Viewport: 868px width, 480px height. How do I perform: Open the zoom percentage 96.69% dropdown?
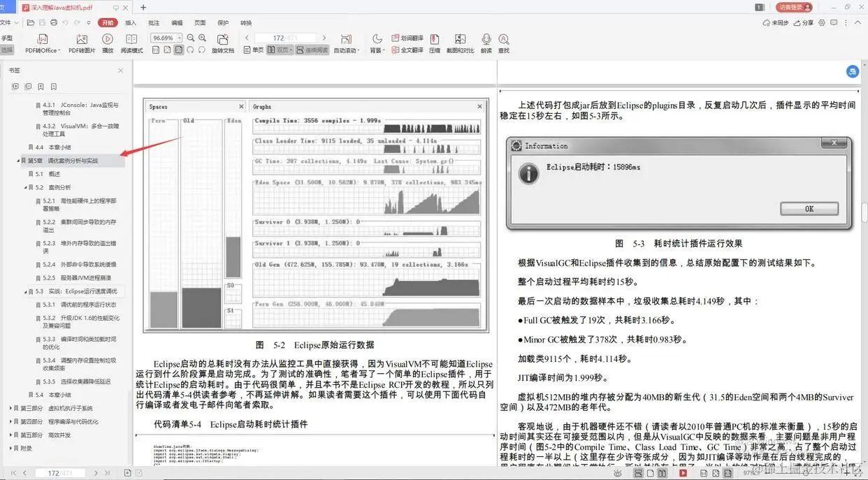point(180,38)
